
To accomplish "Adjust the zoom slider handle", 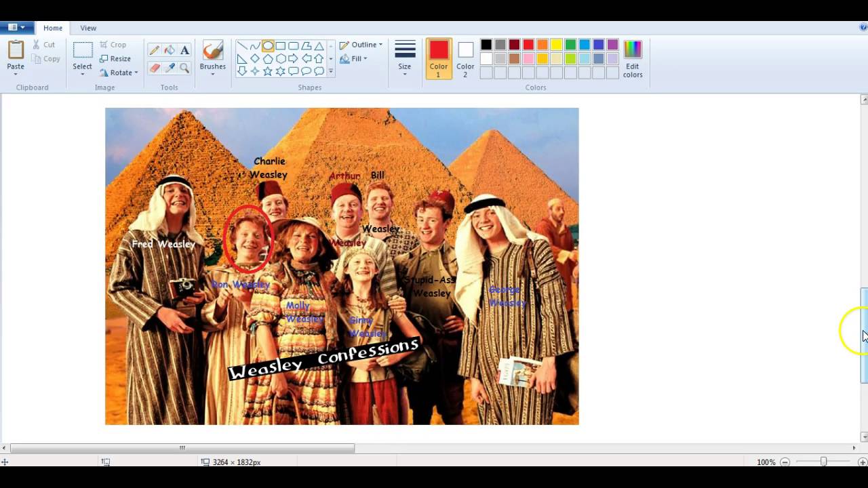I will coord(823,462).
